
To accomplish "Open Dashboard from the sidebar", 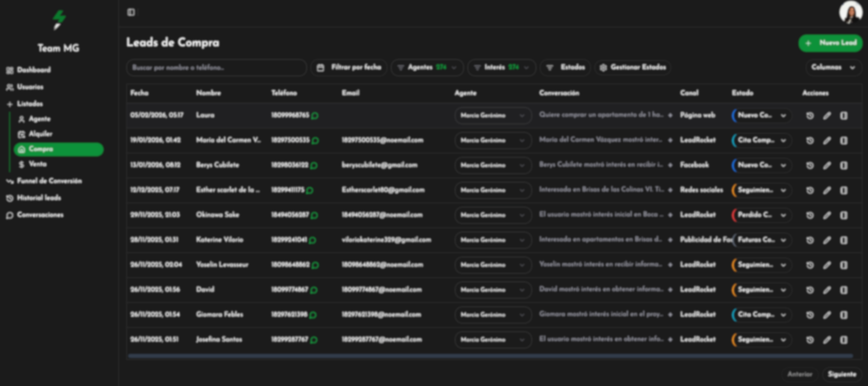I will (x=33, y=70).
